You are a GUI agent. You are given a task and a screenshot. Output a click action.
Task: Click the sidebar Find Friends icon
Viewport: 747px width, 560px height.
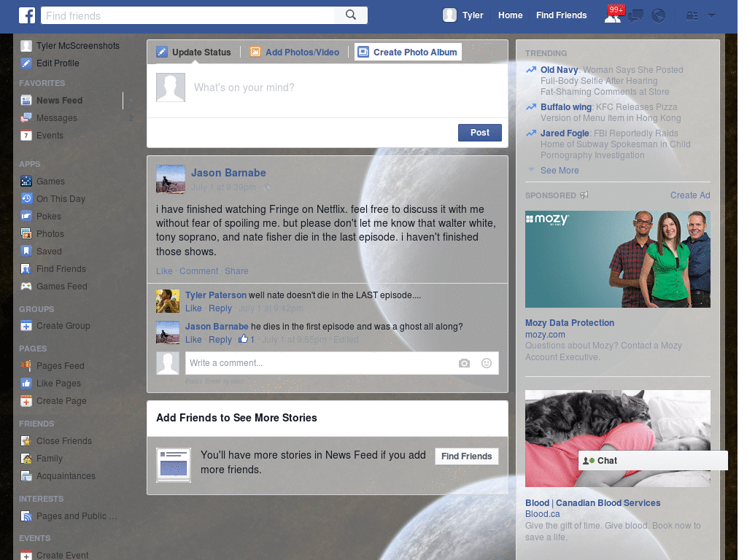point(26,269)
